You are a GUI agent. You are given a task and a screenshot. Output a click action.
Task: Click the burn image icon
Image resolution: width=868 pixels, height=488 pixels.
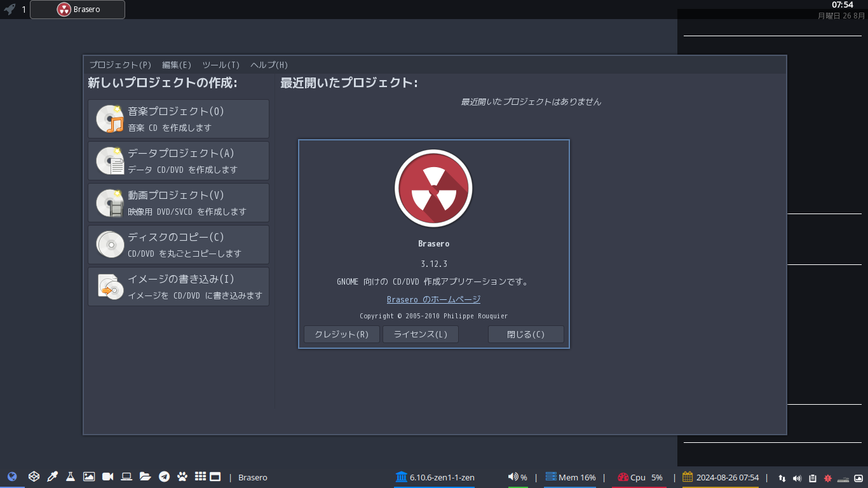tap(109, 287)
